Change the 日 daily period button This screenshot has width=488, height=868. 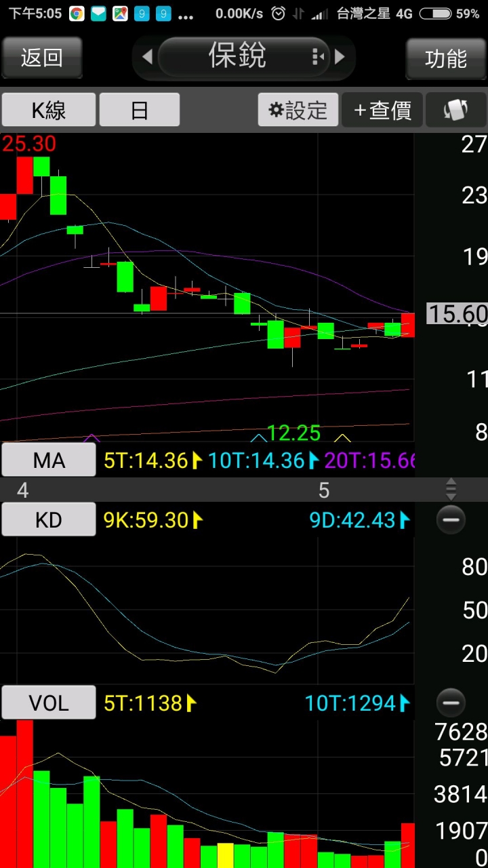coord(140,110)
